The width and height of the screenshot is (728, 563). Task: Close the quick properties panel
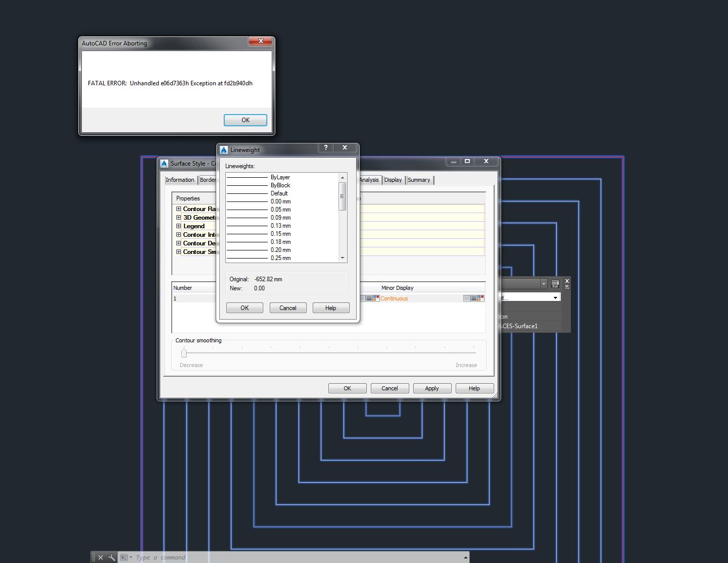pyautogui.click(x=567, y=281)
